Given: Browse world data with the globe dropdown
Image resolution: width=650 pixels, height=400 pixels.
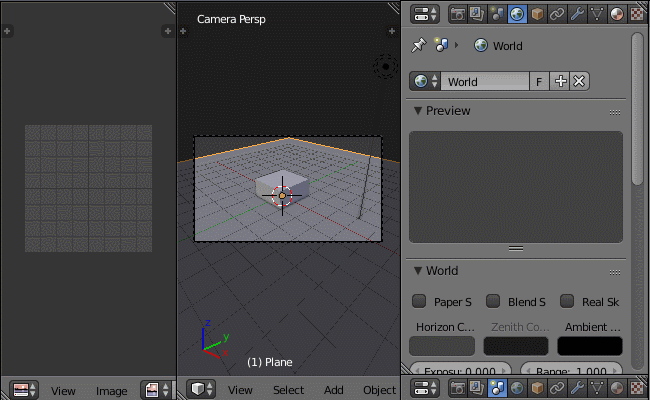Looking at the screenshot, I should pos(425,81).
